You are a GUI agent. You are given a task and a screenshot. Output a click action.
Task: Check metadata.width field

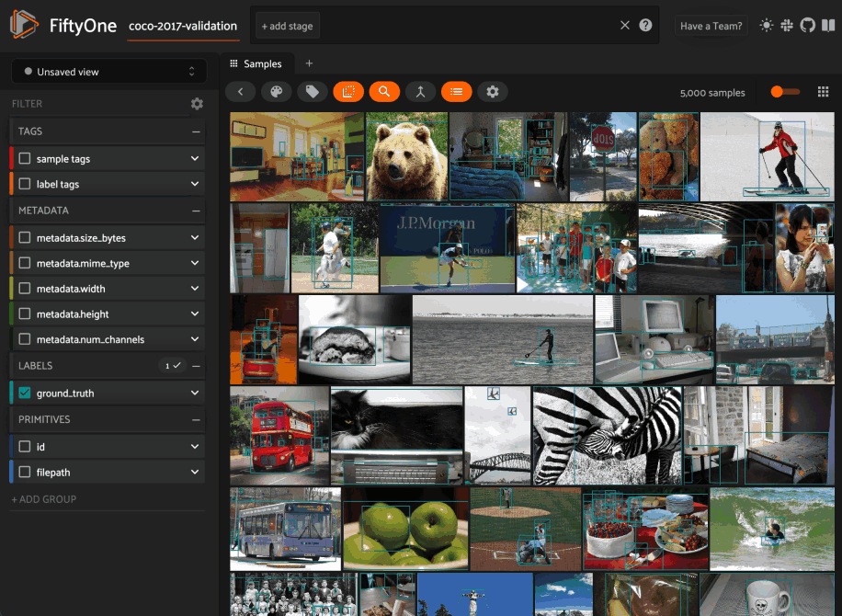(x=25, y=289)
